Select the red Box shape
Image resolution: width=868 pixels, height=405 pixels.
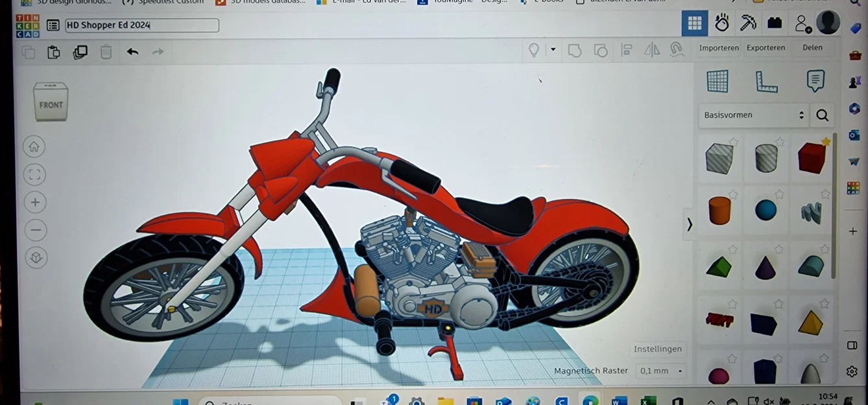(x=812, y=158)
